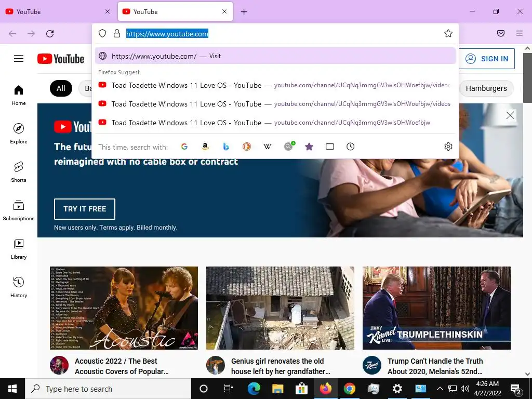Close the first YouTube tab

(x=108, y=11)
